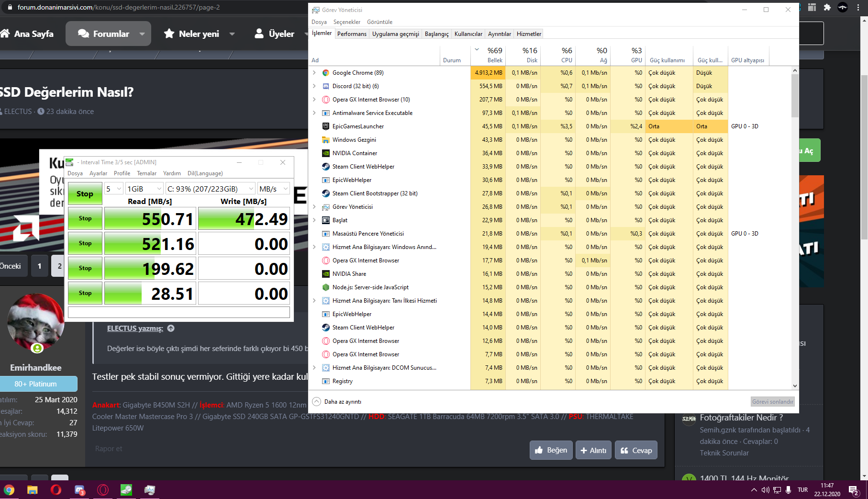The image size is (868, 499).
Task: Open Opera from the taskbar
Action: [56, 490]
